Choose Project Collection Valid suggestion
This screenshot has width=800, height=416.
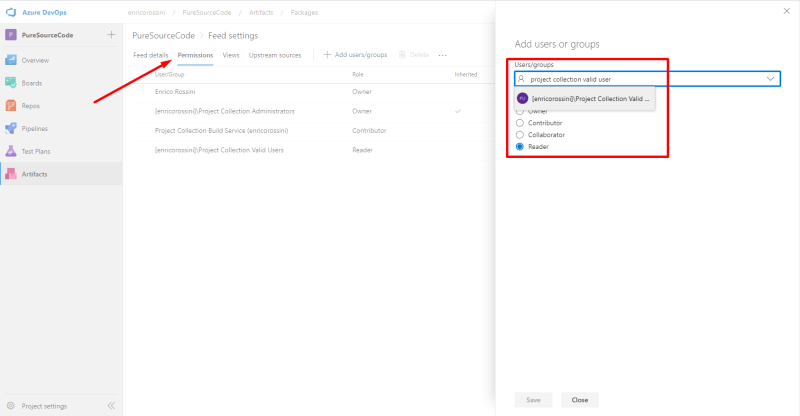pyautogui.click(x=585, y=99)
